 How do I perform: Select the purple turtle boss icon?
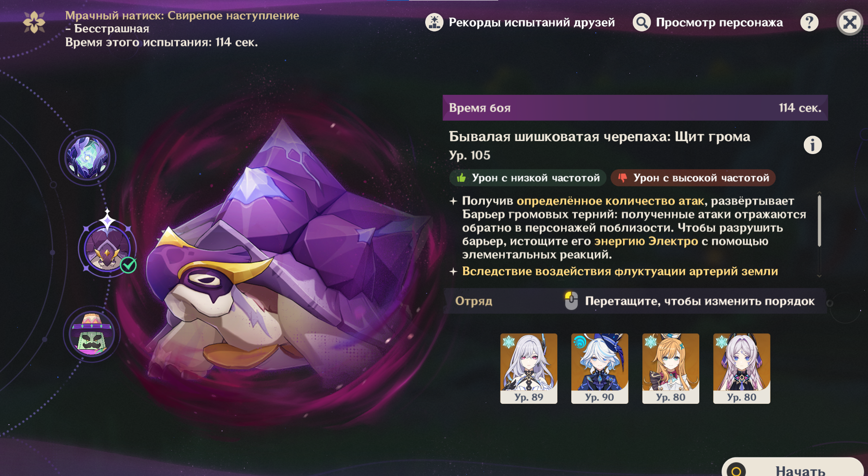pyautogui.click(x=108, y=249)
